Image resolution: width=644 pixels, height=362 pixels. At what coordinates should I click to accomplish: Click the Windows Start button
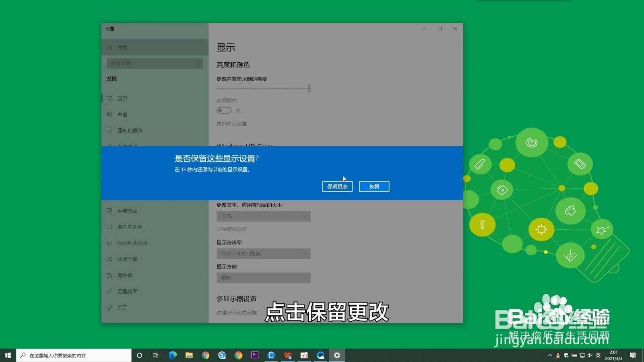pyautogui.click(x=8, y=355)
